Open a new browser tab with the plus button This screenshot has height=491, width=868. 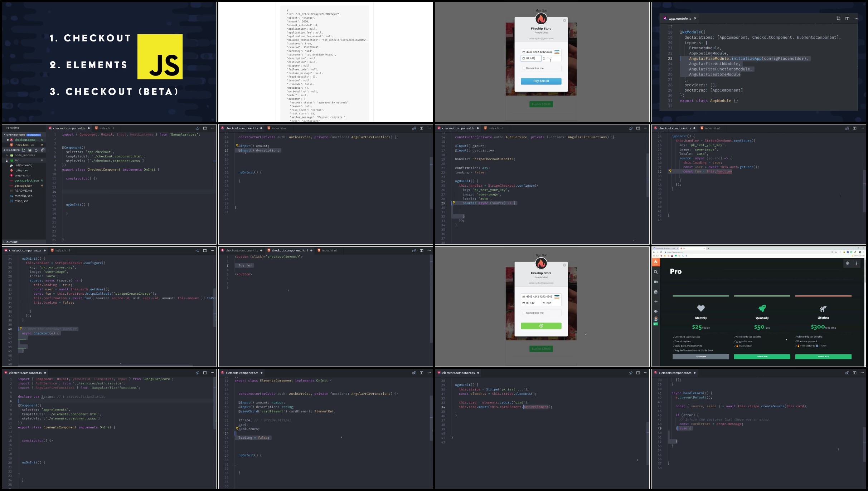coord(708,248)
